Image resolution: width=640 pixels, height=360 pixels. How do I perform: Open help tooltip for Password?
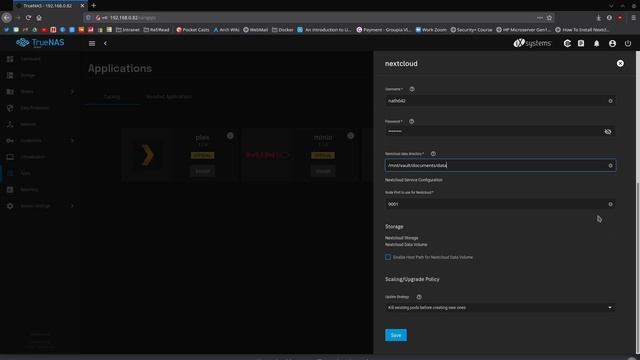click(411, 121)
